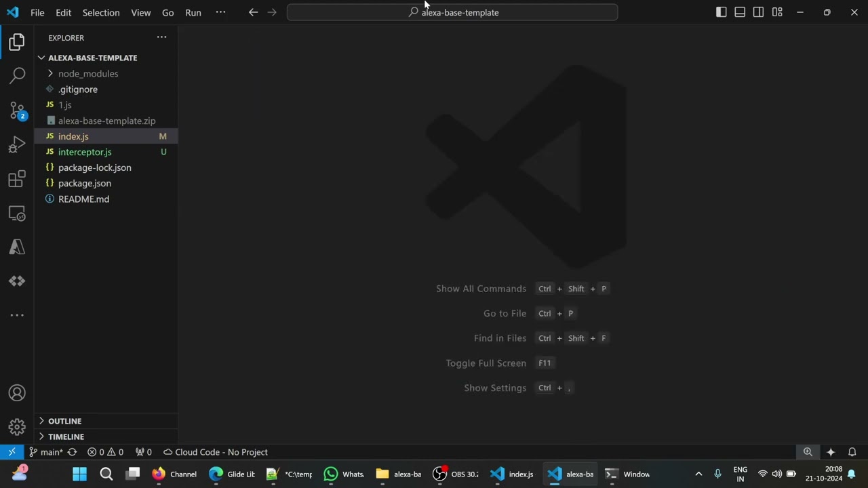Click the alexa-base-template command search box

pyautogui.click(x=452, y=12)
